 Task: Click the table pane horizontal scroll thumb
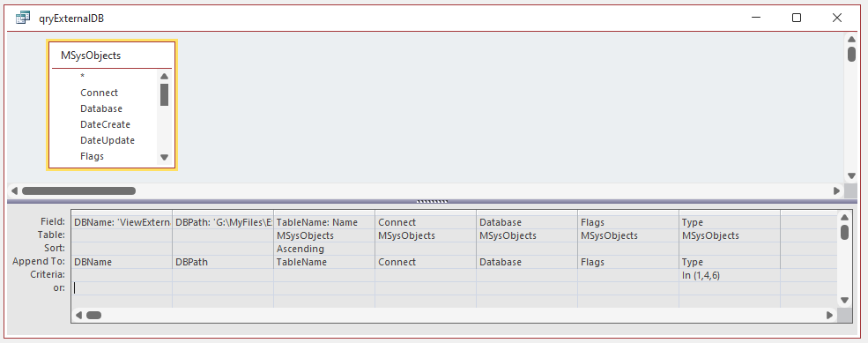[x=78, y=191]
